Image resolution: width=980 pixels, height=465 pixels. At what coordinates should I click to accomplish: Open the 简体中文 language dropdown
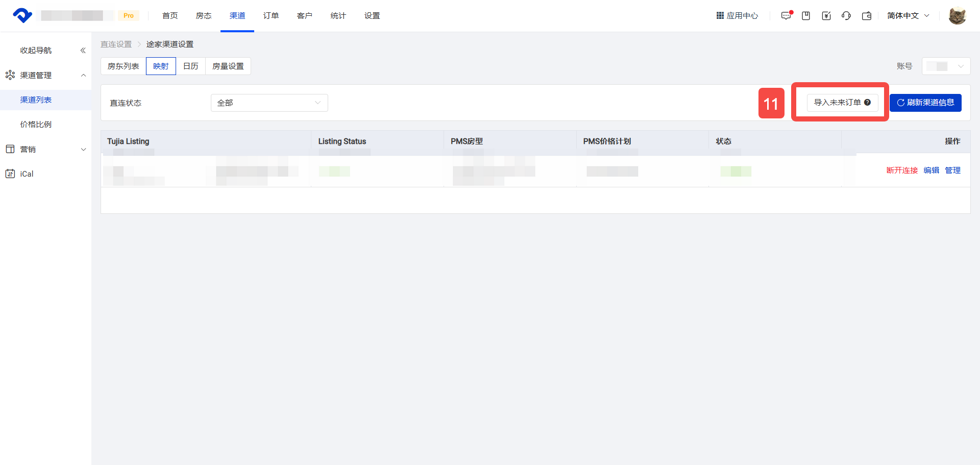pos(908,16)
